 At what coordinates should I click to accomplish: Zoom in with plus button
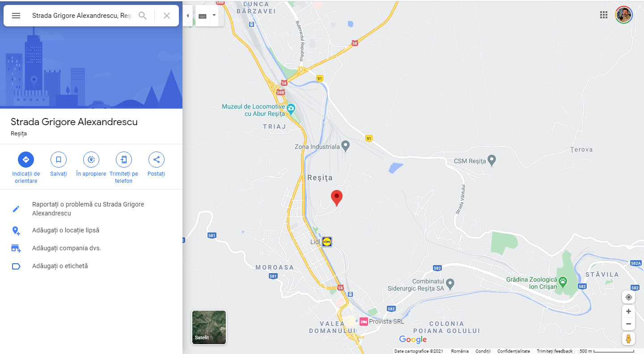click(x=628, y=311)
